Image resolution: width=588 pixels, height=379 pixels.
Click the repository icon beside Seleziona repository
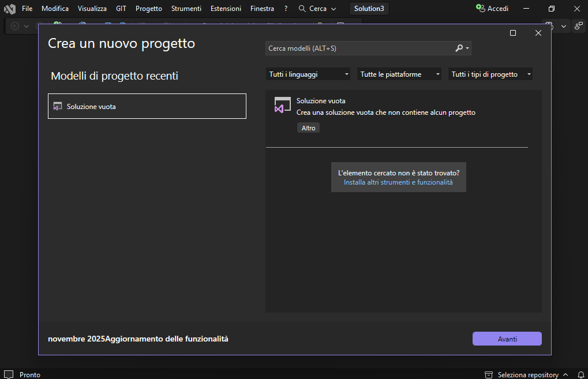(489, 374)
